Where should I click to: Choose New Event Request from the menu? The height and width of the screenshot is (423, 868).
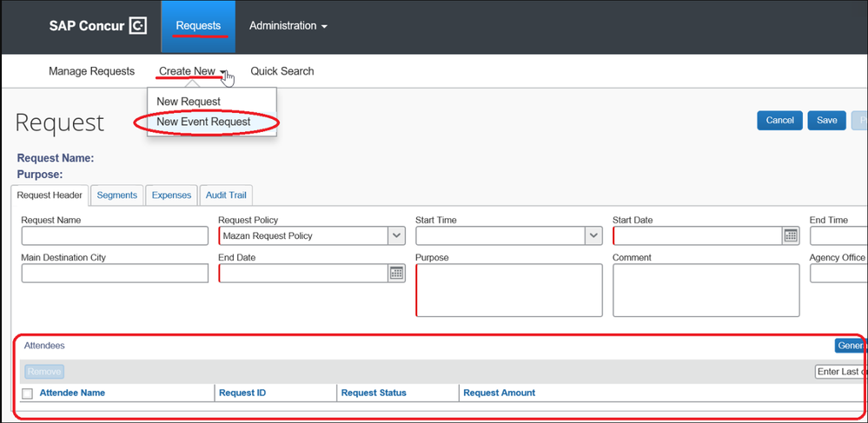[x=203, y=122]
